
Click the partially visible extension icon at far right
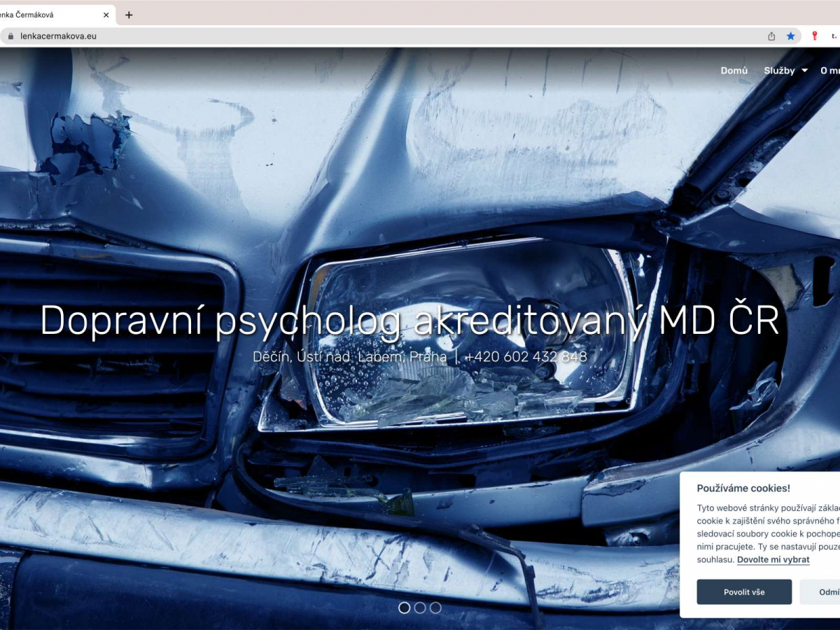834,36
